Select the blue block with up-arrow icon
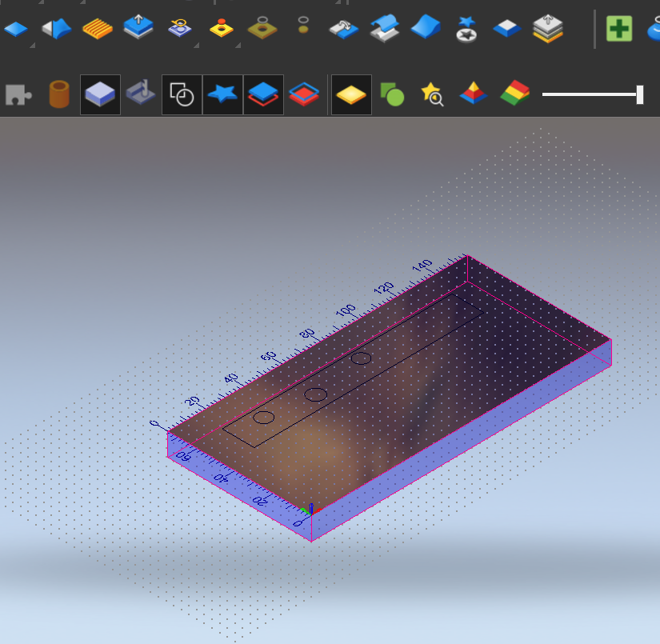Screen dimensions: 660x644 [138, 27]
